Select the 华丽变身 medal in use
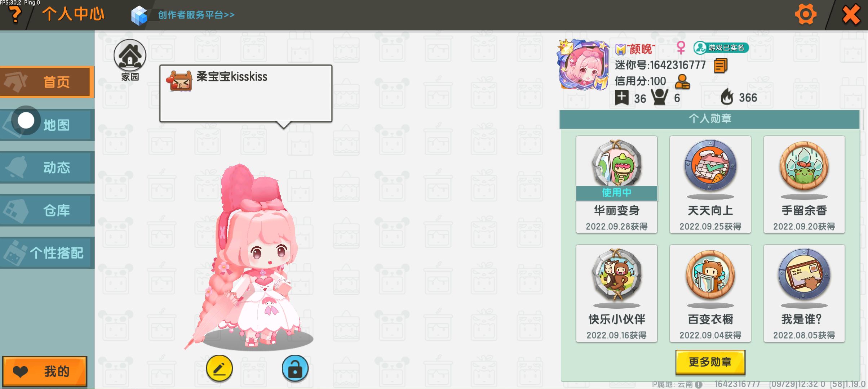868x389 pixels. (x=616, y=184)
